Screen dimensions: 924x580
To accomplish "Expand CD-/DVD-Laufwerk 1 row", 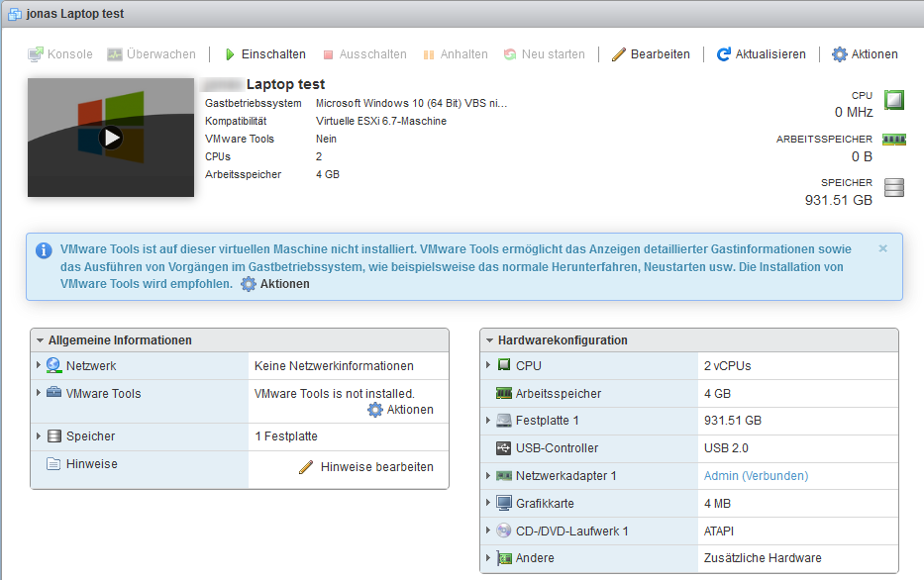I will point(488,531).
